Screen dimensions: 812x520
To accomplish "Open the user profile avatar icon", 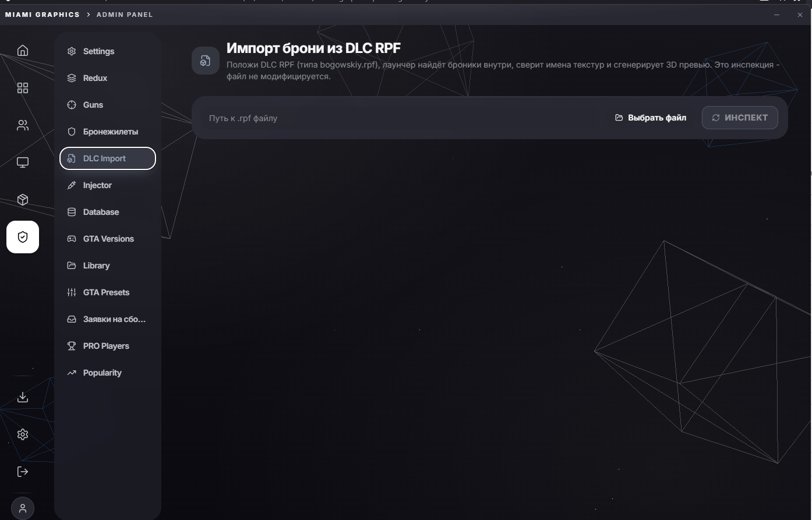I will point(23,508).
